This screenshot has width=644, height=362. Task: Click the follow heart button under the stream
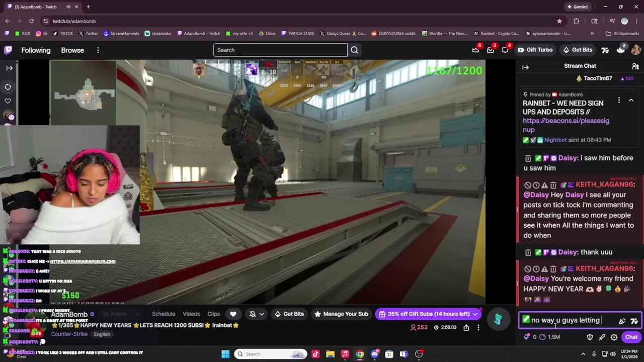[233, 314]
